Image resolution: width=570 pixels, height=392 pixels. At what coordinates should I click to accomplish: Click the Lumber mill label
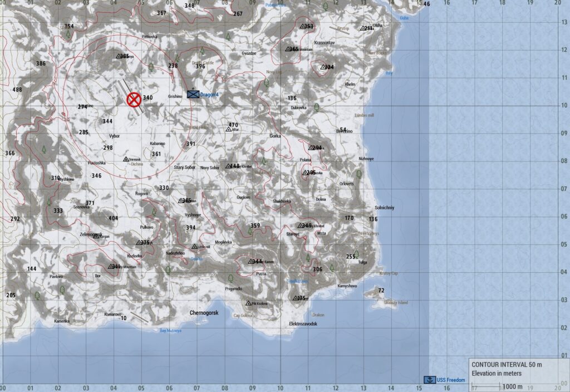coord(364,115)
